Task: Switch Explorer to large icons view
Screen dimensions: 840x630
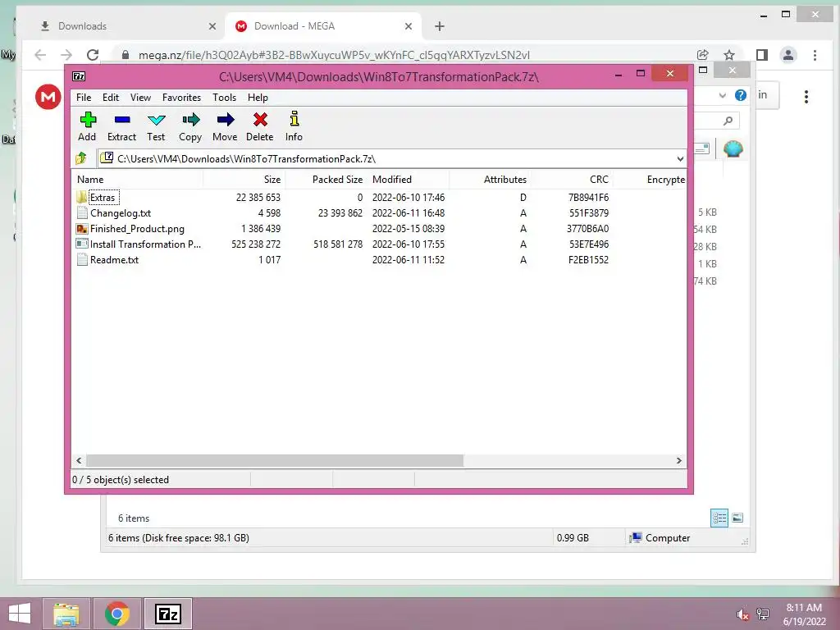Action: click(737, 518)
